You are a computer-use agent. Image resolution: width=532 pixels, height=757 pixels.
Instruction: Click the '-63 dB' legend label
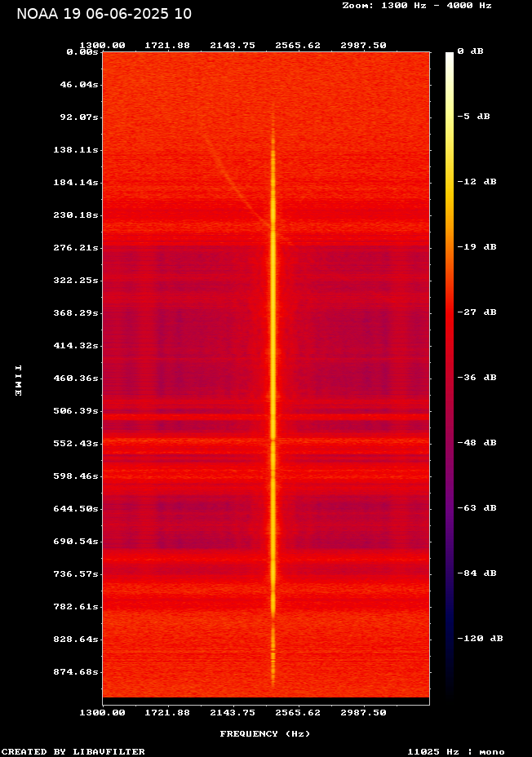click(x=477, y=508)
